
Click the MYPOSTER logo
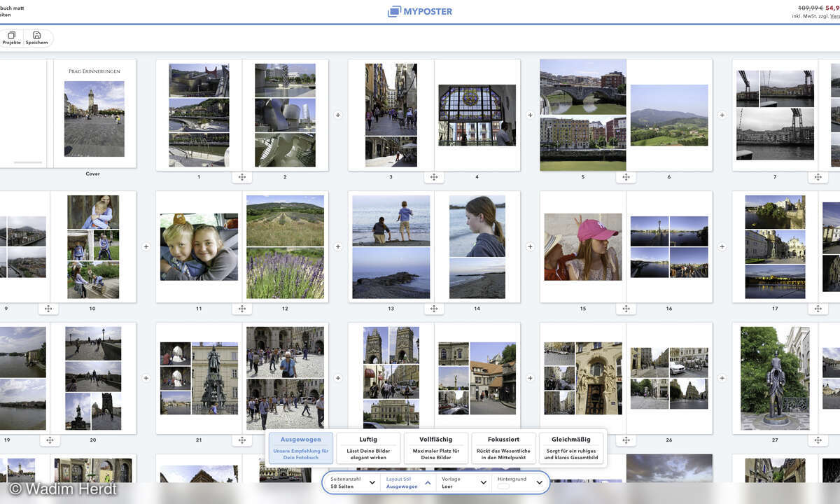pyautogui.click(x=419, y=11)
